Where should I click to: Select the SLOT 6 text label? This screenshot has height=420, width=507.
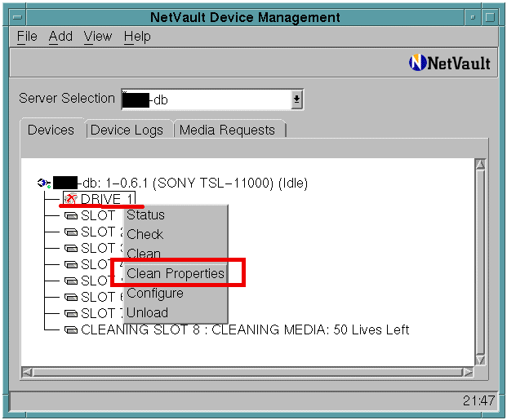[102, 297]
